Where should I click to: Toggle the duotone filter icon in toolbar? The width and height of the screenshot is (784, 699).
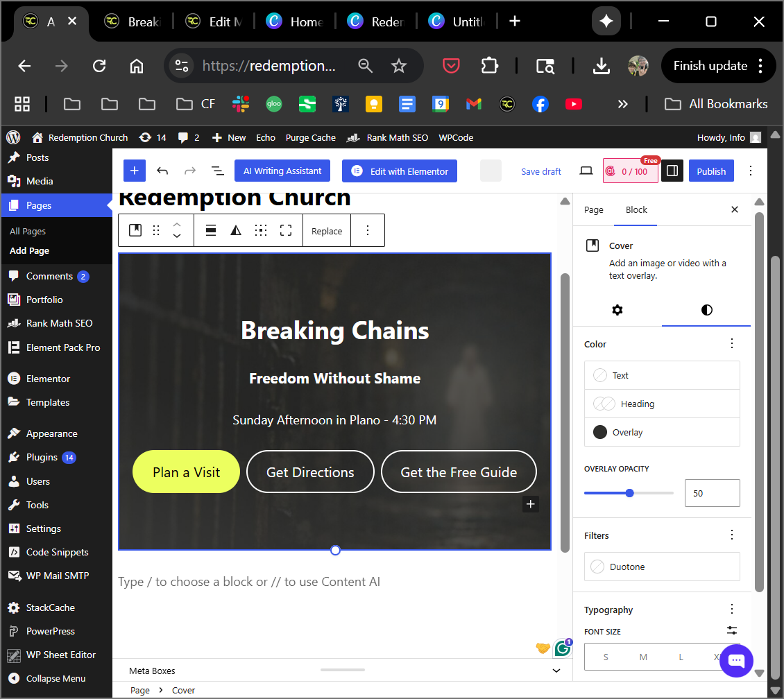click(236, 231)
